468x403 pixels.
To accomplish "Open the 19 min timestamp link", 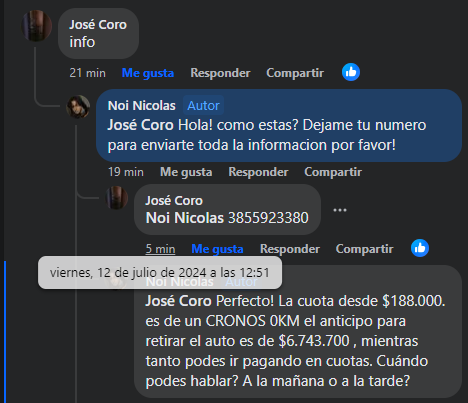I will (x=126, y=172).
